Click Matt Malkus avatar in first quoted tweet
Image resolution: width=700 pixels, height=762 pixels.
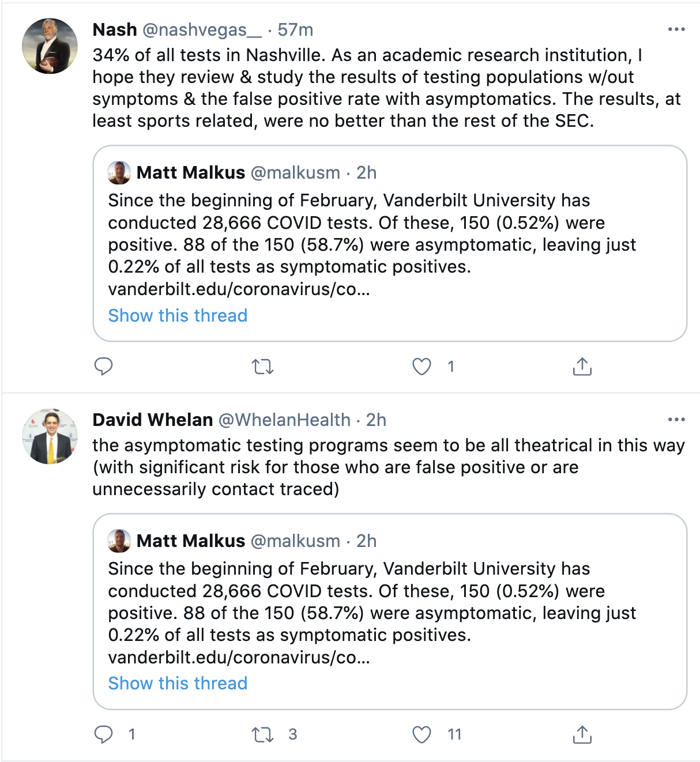[x=119, y=172]
